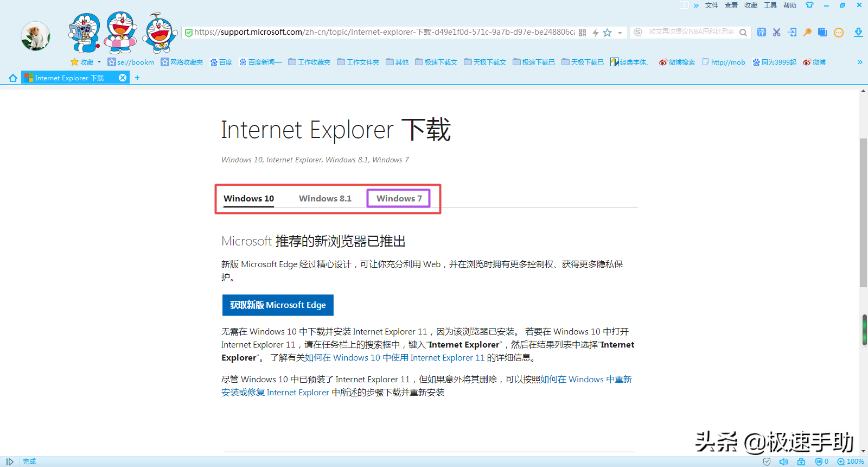The width and height of the screenshot is (868, 467).
Task: Open link about using Internet Explorer 11
Action: click(394, 358)
